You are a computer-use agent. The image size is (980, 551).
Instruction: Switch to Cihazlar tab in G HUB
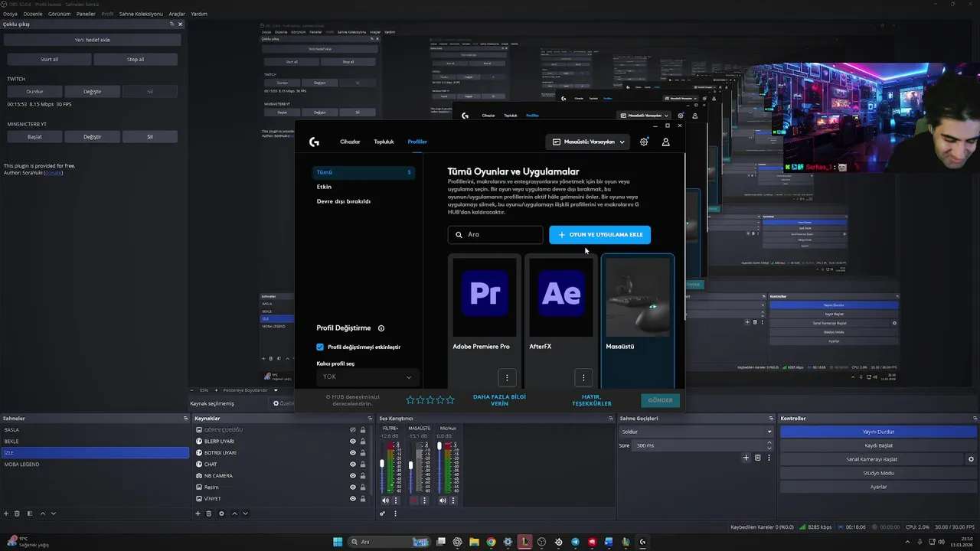pyautogui.click(x=350, y=142)
